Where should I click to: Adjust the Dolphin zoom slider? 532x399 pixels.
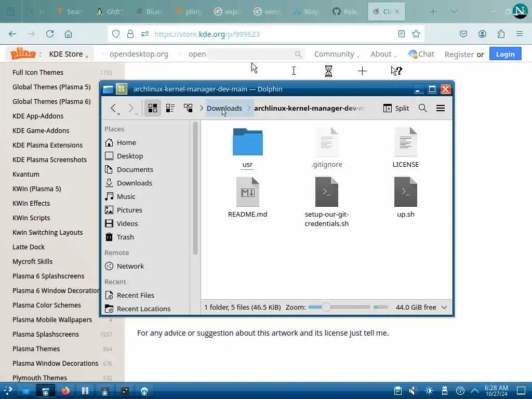tap(339, 308)
